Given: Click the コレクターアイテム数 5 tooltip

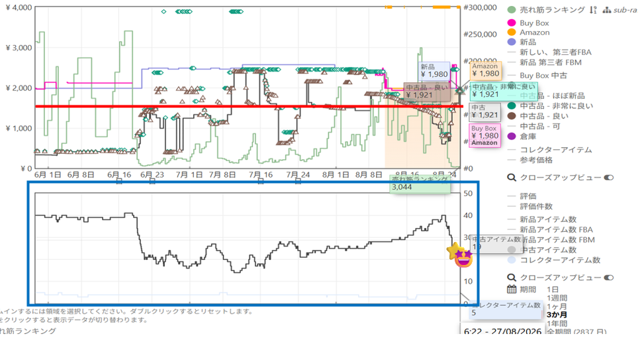Looking at the screenshot, I should point(506,309).
